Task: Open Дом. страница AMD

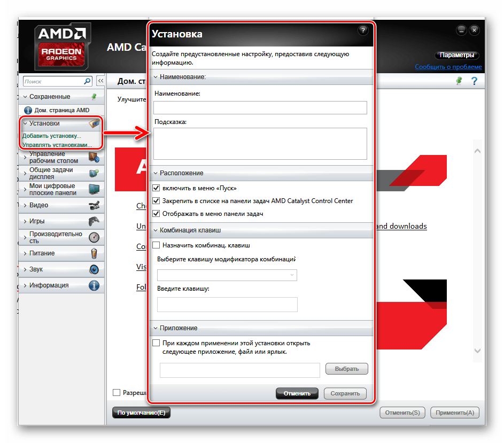Action: pos(61,110)
